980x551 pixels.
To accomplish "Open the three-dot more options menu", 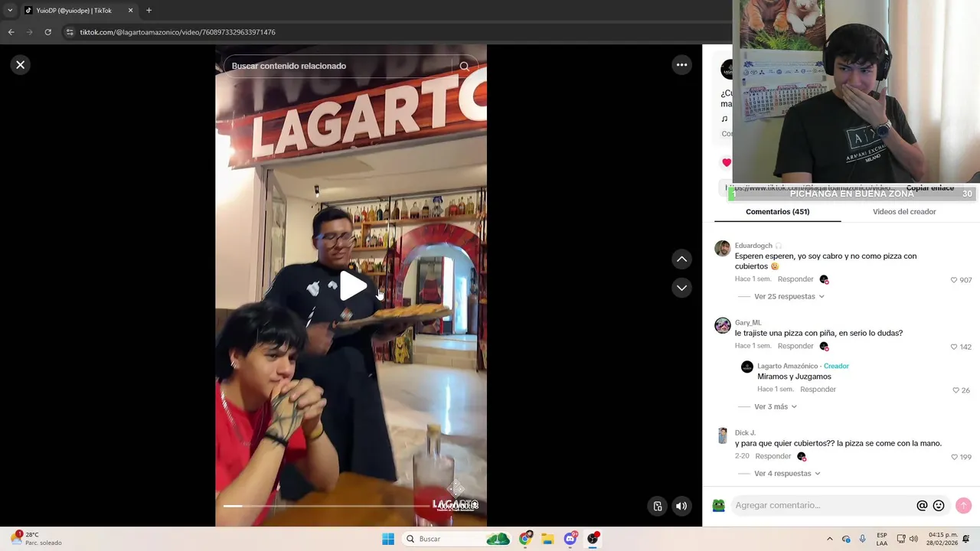I will 681,65.
